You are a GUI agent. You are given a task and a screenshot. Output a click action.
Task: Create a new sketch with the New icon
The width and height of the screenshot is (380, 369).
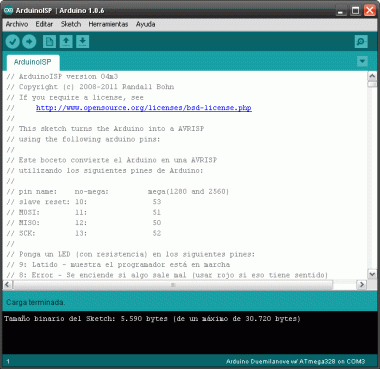click(x=49, y=42)
